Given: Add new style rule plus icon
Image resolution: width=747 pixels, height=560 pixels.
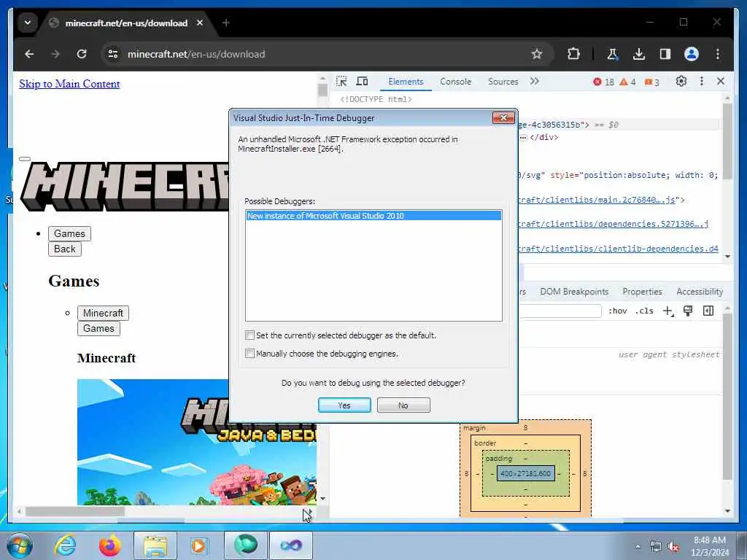Looking at the screenshot, I should click(x=668, y=311).
